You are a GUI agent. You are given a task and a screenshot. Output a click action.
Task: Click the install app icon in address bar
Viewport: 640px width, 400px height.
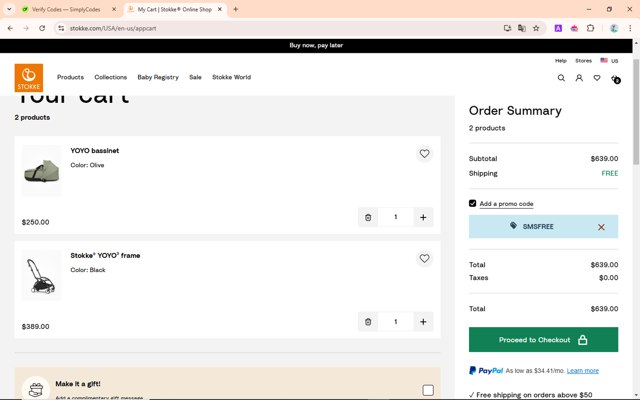tap(507, 28)
